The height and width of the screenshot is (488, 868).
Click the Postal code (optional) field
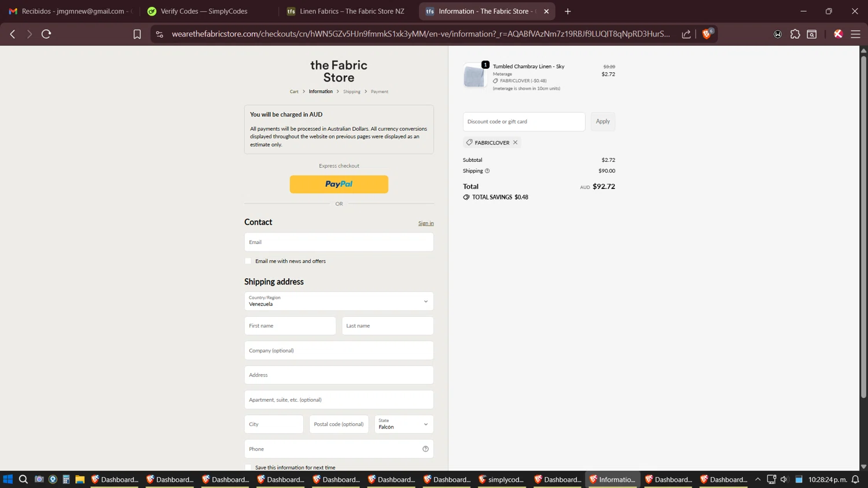339,424
